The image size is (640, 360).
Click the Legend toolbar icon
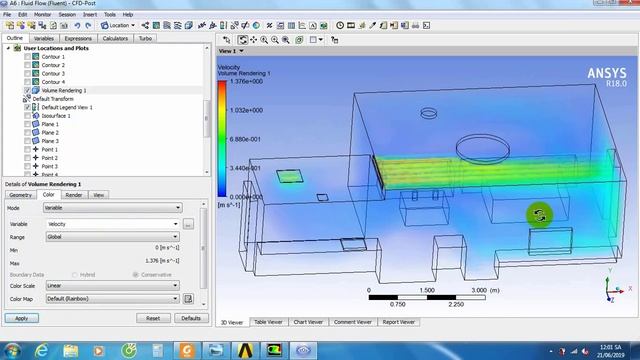tap(223, 25)
